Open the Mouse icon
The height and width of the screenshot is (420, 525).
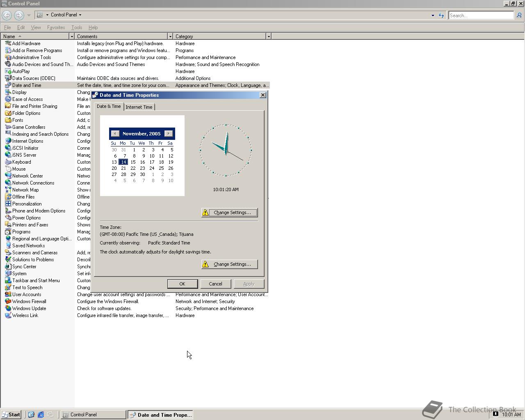[8, 169]
